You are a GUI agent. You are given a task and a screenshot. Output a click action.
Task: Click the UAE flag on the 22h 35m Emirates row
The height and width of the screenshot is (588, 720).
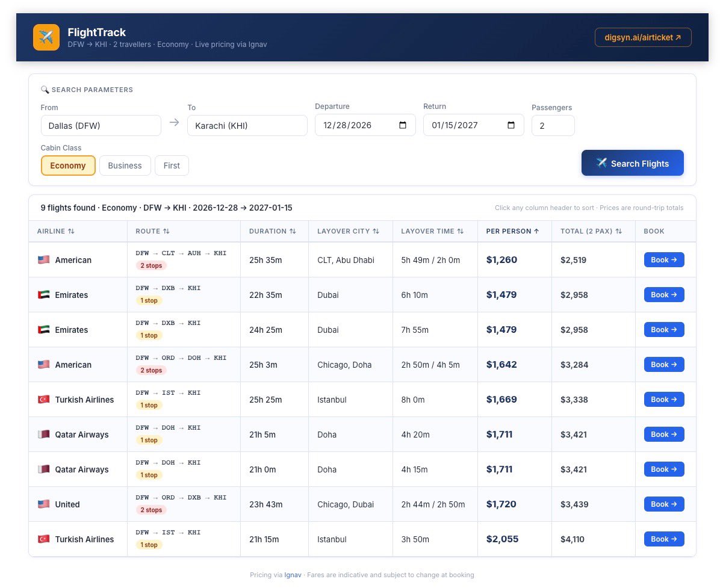[x=43, y=295]
